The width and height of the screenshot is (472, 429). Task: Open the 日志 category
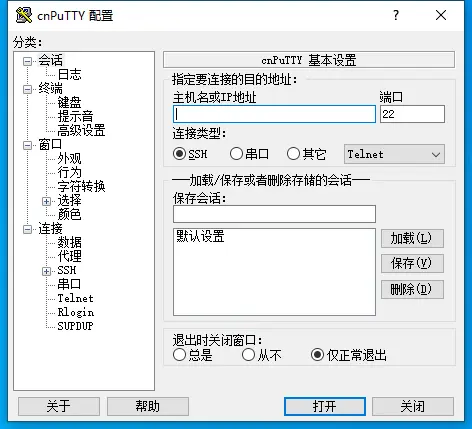pos(69,75)
